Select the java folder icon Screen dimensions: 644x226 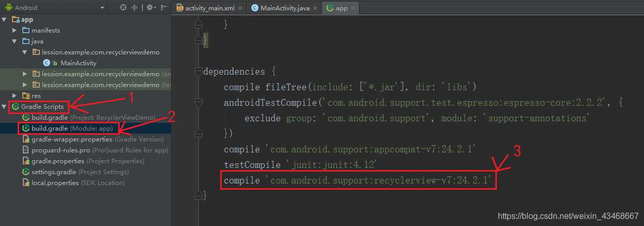tap(26, 41)
